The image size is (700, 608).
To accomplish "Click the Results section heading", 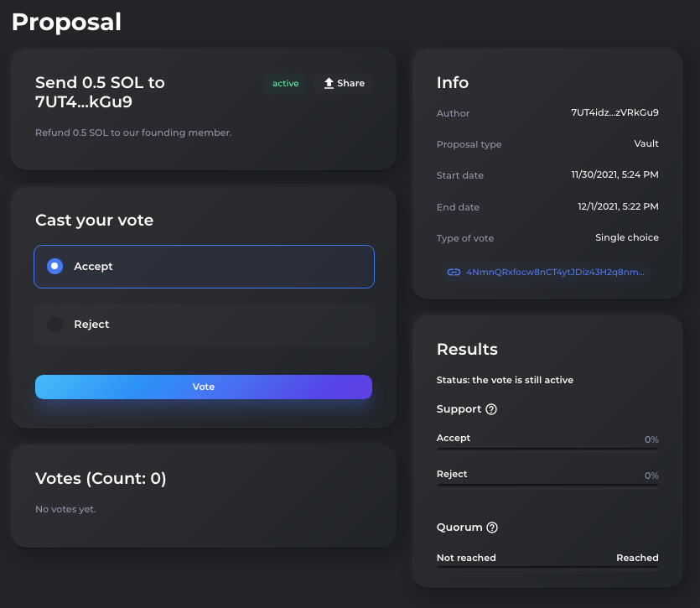I will click(x=467, y=350).
